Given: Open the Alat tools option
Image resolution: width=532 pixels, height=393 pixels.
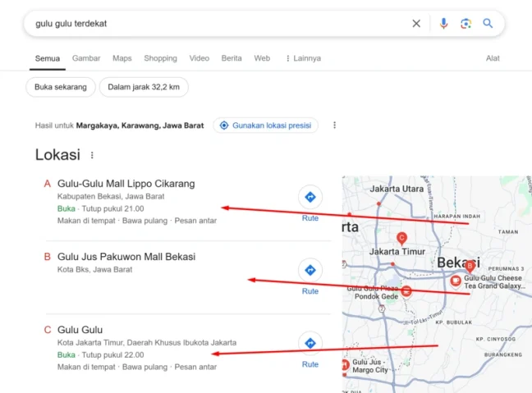Looking at the screenshot, I should [493, 58].
